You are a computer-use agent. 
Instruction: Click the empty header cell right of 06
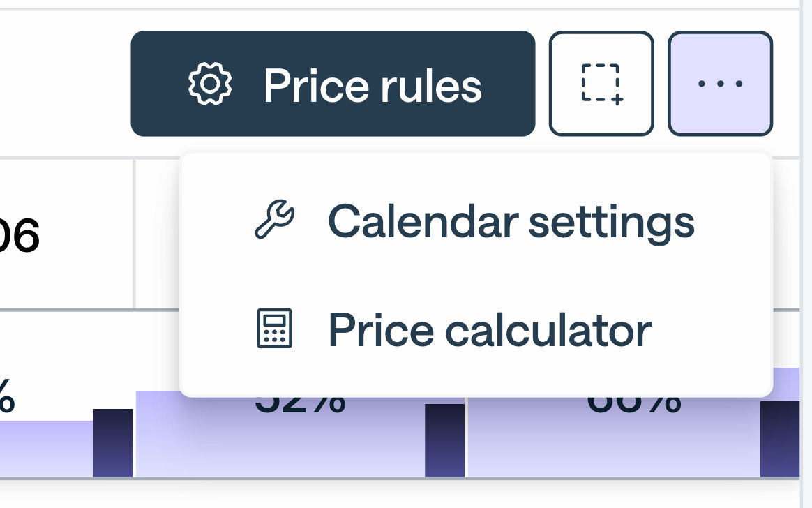pos(157,234)
